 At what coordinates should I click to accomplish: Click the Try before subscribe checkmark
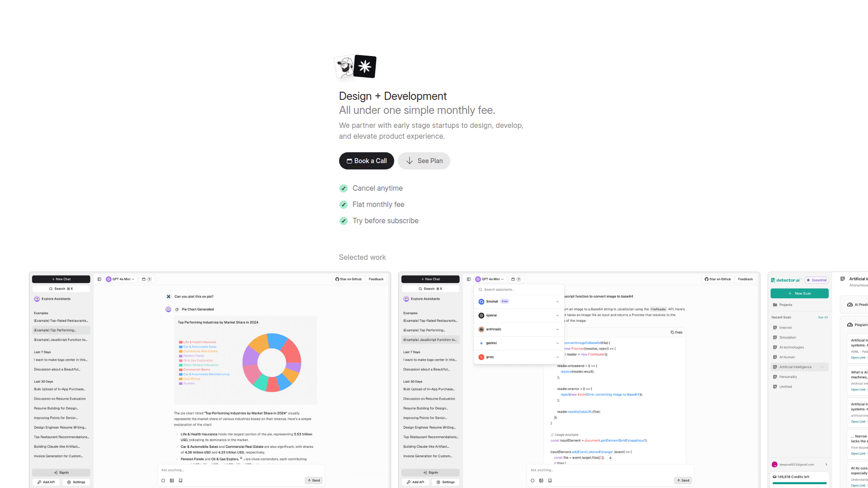(x=344, y=221)
